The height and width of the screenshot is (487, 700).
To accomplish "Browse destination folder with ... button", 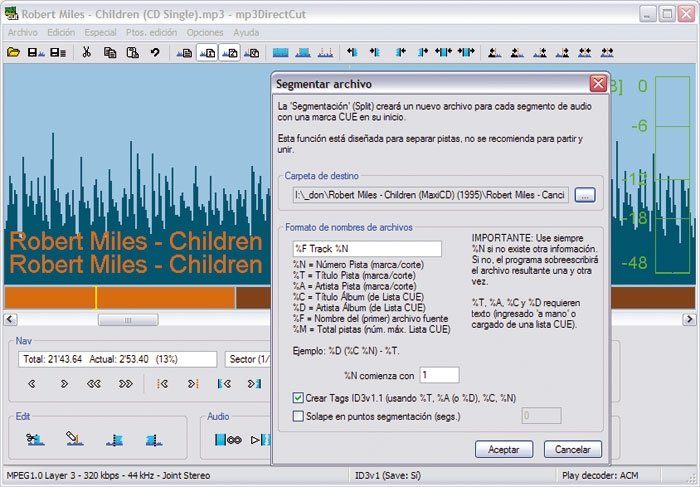I will [585, 195].
